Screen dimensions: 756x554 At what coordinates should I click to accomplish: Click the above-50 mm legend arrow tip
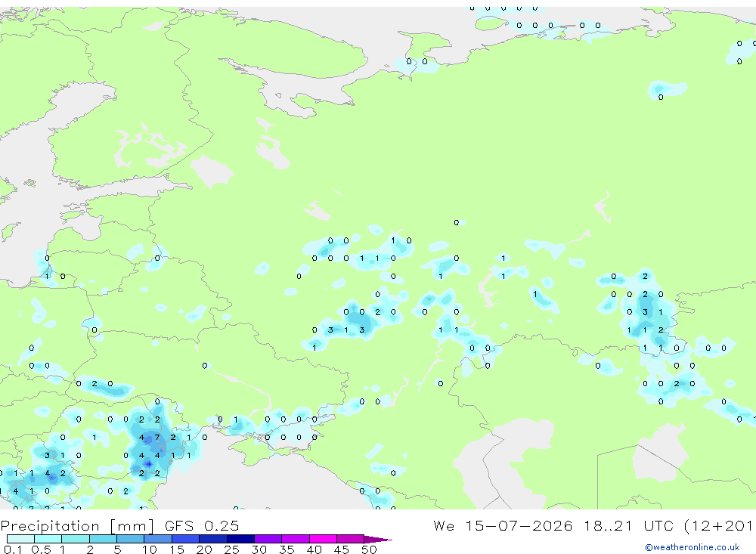click(x=379, y=539)
